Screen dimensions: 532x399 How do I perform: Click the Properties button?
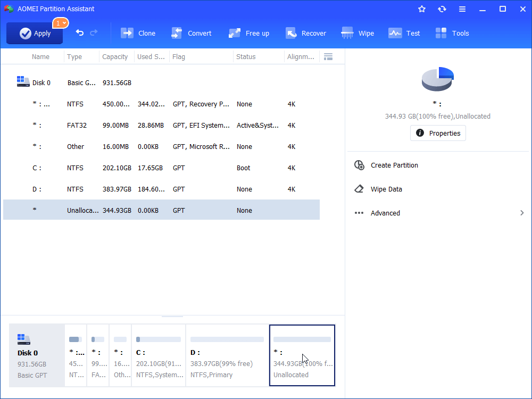[438, 133]
